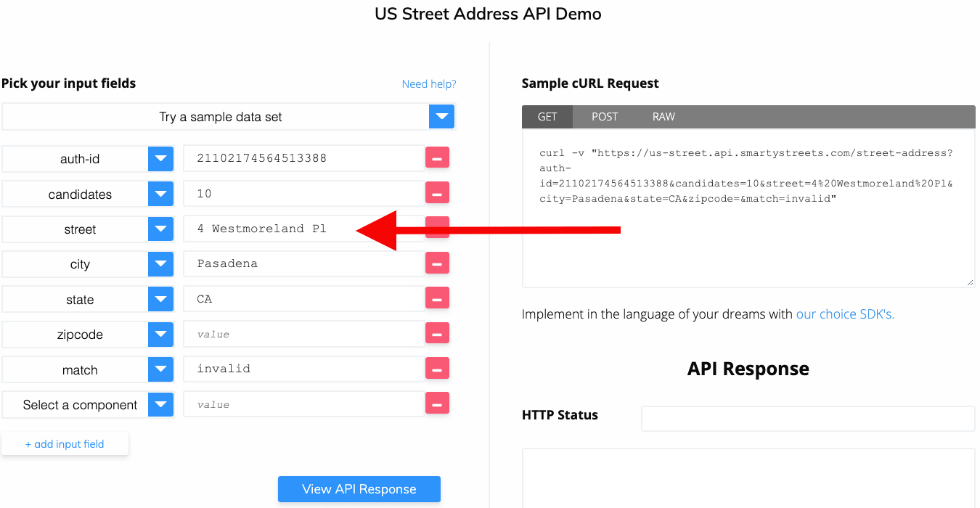This screenshot has height=508, width=980.
Task: Expand the match field dropdown
Action: pos(160,369)
